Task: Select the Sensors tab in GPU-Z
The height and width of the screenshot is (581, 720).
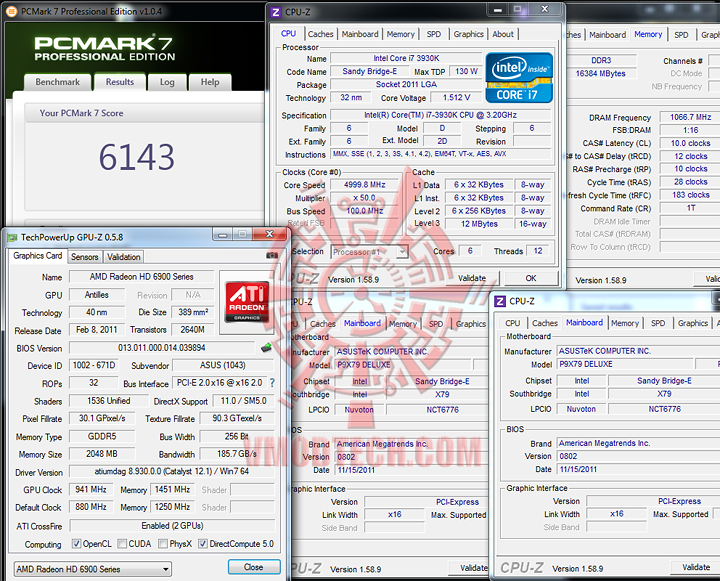Action: point(84,257)
